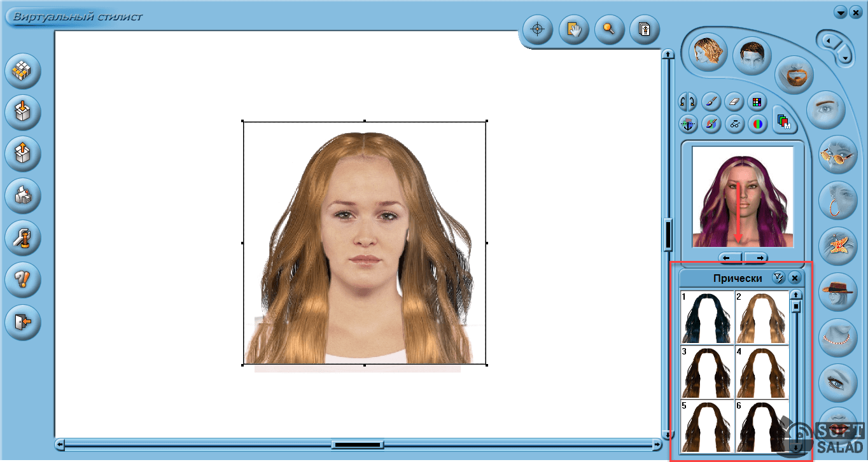Click the eyeglasses tool icon

coord(734,123)
